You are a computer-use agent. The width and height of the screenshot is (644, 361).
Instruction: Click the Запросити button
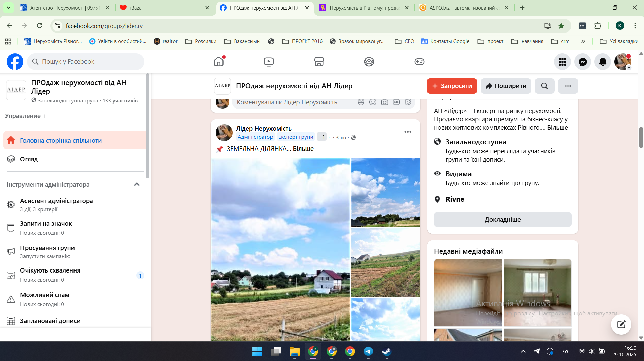point(451,86)
